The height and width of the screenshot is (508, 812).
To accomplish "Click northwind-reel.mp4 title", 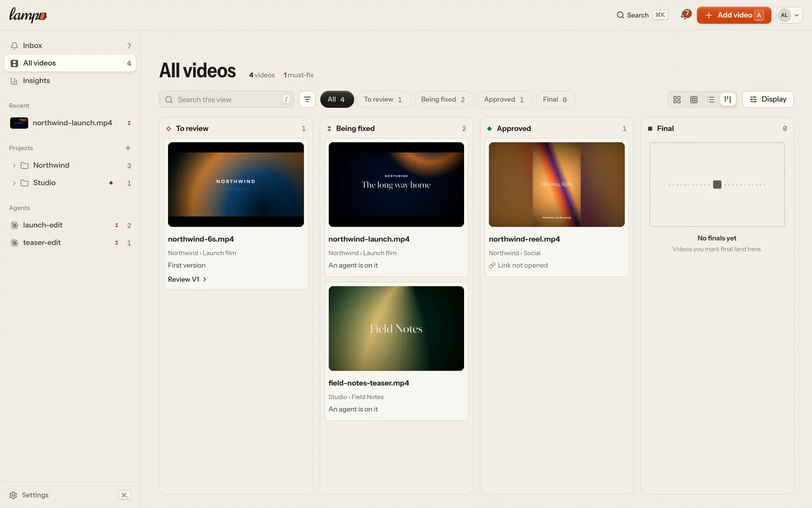I will (x=524, y=239).
